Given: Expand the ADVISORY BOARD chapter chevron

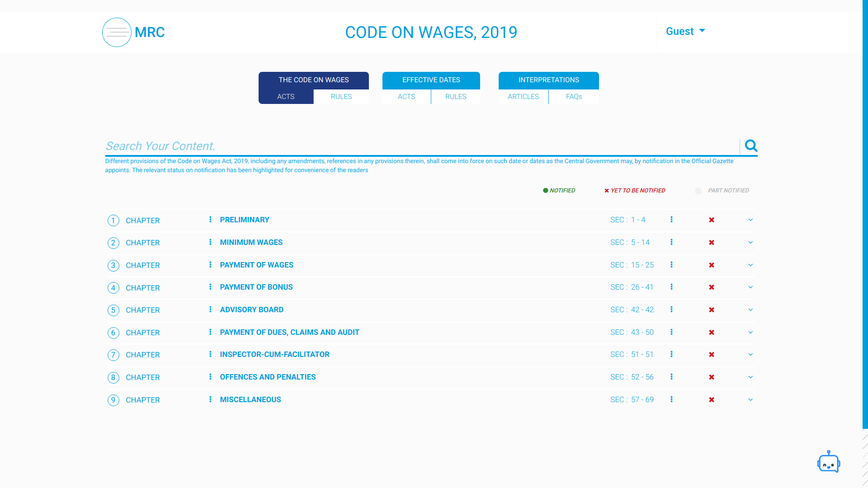Looking at the screenshot, I should click(750, 310).
